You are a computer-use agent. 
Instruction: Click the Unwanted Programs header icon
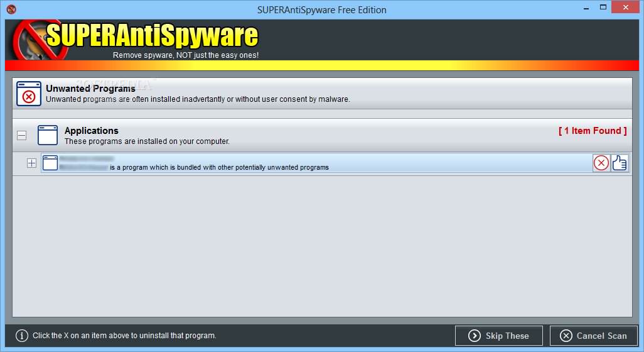click(x=29, y=94)
